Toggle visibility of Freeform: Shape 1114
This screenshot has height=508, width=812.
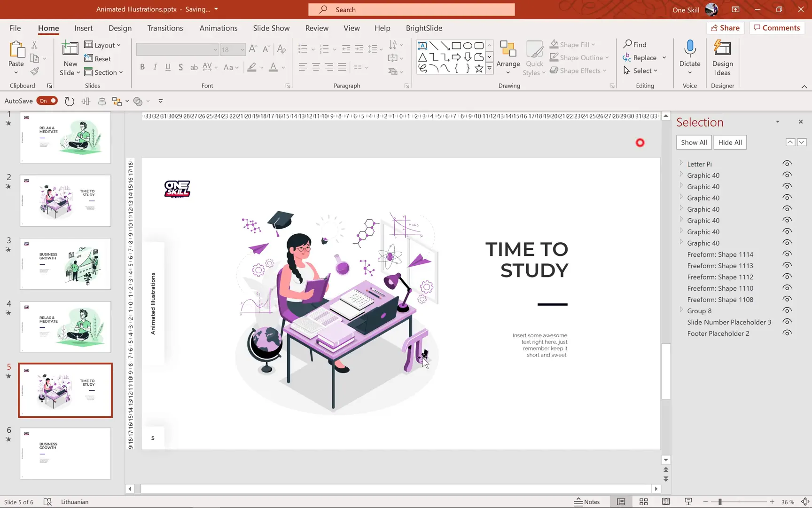point(787,254)
